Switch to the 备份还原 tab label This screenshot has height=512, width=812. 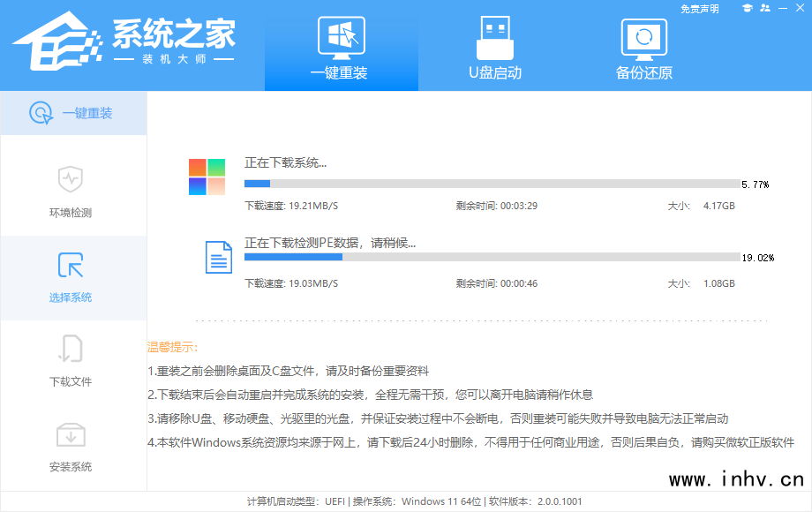point(643,72)
